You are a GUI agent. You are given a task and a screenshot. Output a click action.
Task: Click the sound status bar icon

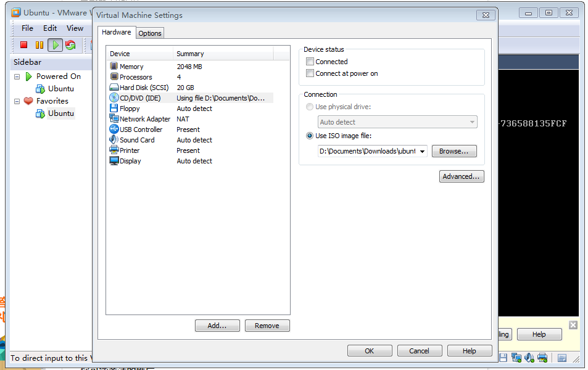(x=529, y=358)
